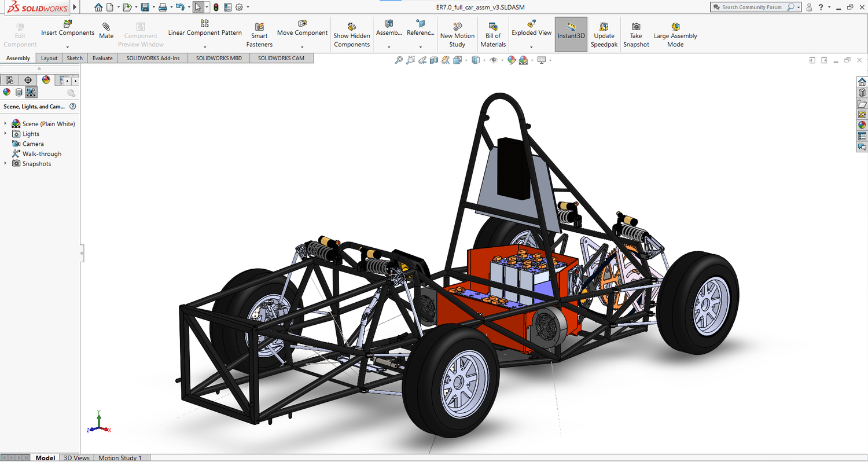The height and width of the screenshot is (462, 868).
Task: Switch to SOLIDWORKS MBD tab
Action: click(219, 58)
